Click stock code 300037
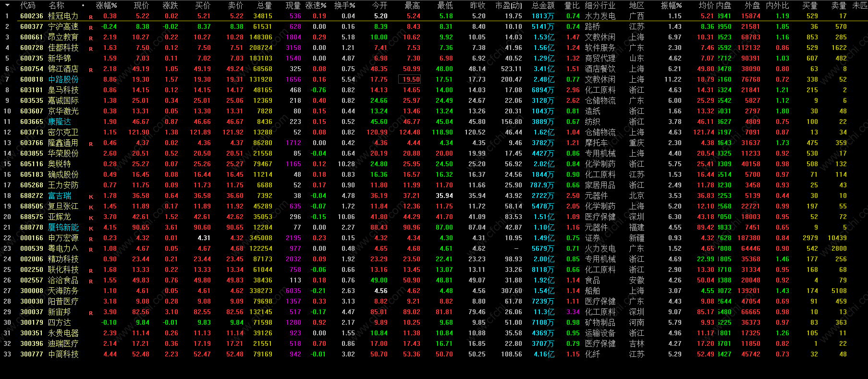This screenshot has height=379, width=868. tap(32, 312)
